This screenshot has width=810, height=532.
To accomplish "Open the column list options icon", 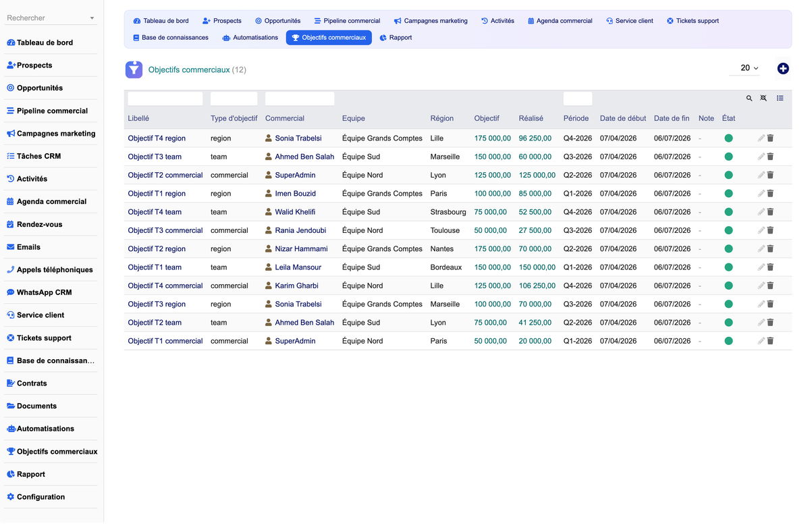I will click(780, 99).
